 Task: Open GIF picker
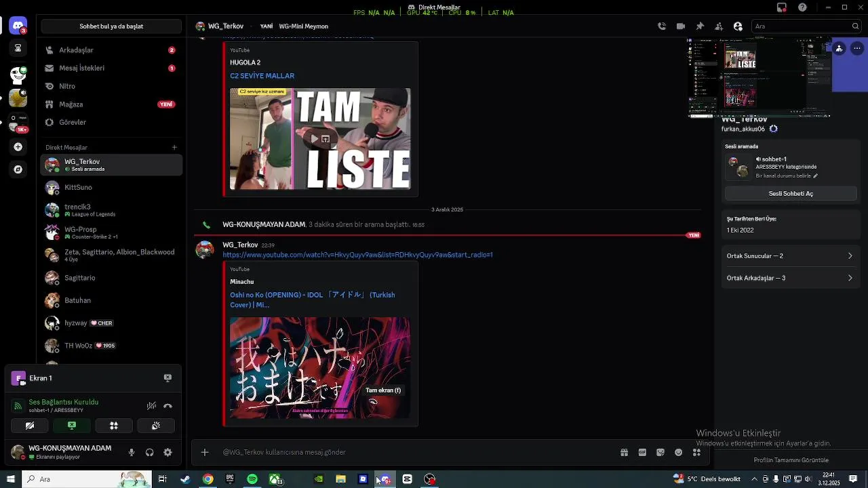(642, 452)
